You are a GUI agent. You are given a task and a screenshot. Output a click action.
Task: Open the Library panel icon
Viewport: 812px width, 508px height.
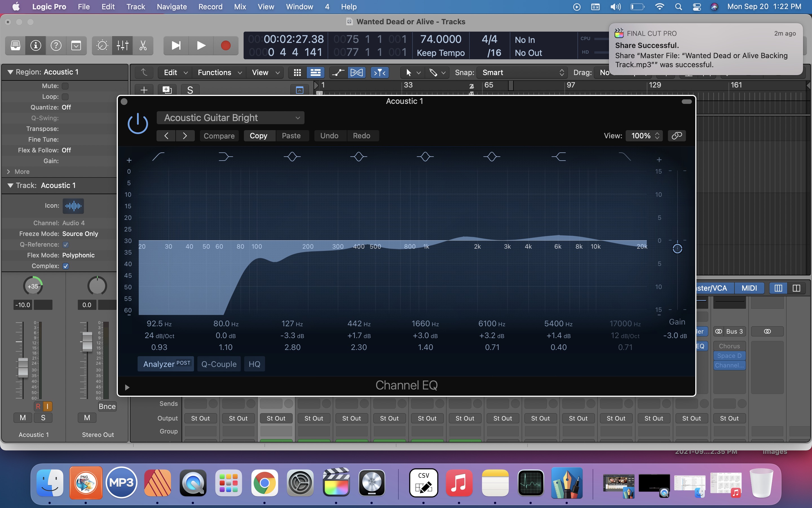(x=16, y=45)
